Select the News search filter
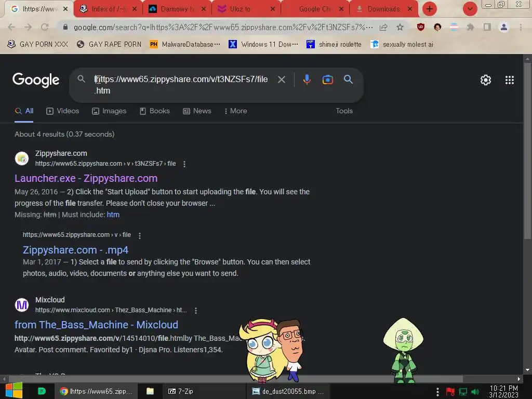532x399 pixels. pos(197,111)
